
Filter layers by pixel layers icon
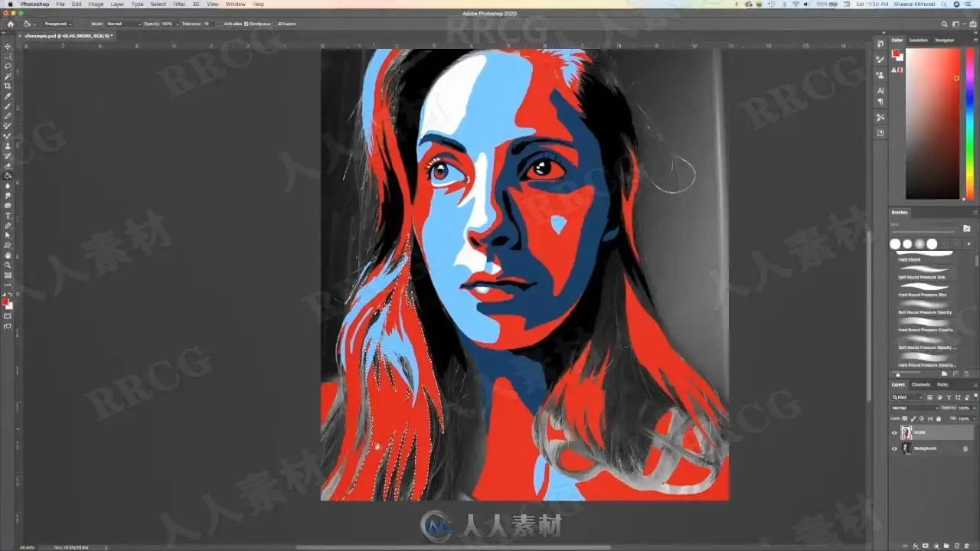coord(929,398)
